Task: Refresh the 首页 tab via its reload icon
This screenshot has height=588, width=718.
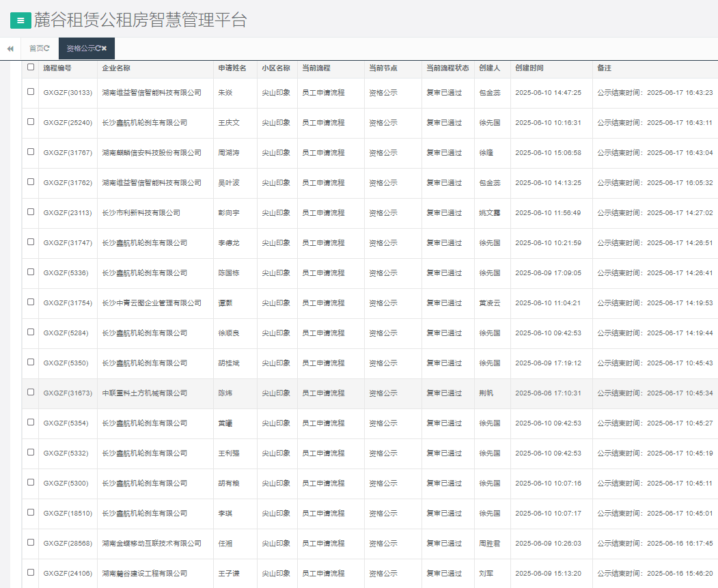Action: pos(47,48)
